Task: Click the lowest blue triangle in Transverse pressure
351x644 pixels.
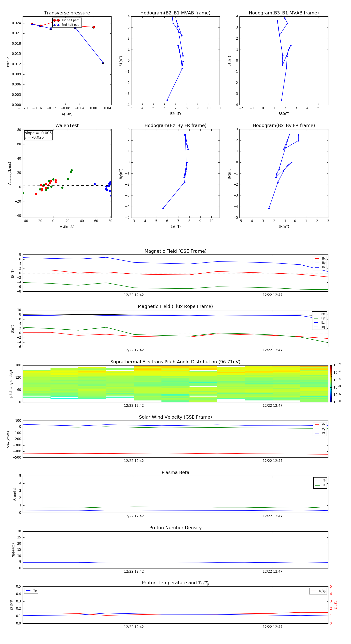Action: click(x=103, y=62)
